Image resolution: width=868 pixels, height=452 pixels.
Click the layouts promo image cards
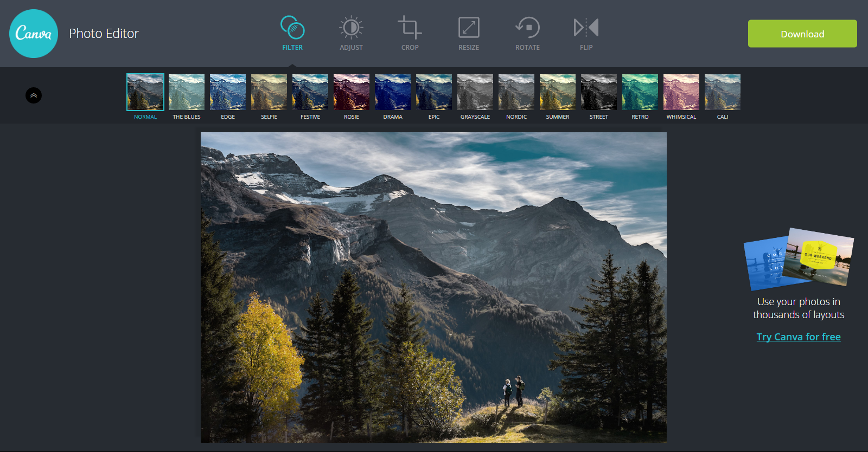(x=799, y=259)
